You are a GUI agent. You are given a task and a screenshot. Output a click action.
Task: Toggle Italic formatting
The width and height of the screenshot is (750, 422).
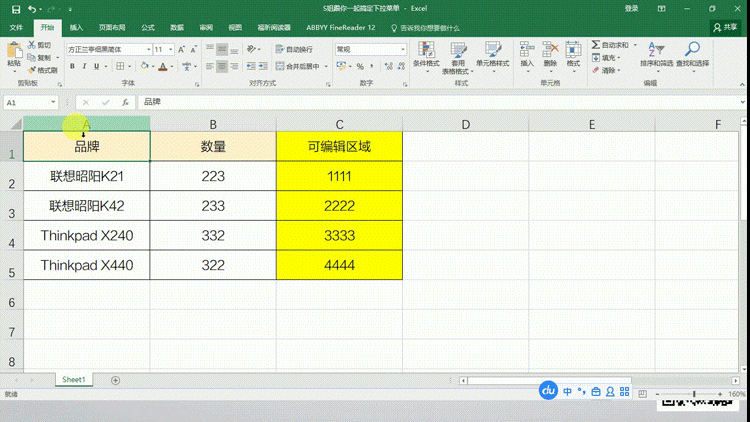pyautogui.click(x=84, y=67)
